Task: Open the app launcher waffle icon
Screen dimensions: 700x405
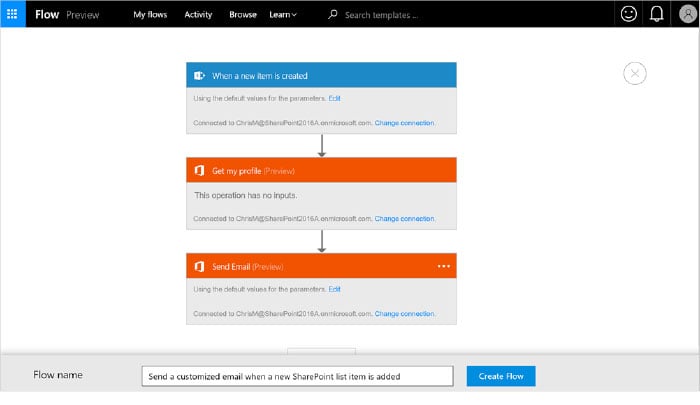Action: point(12,14)
